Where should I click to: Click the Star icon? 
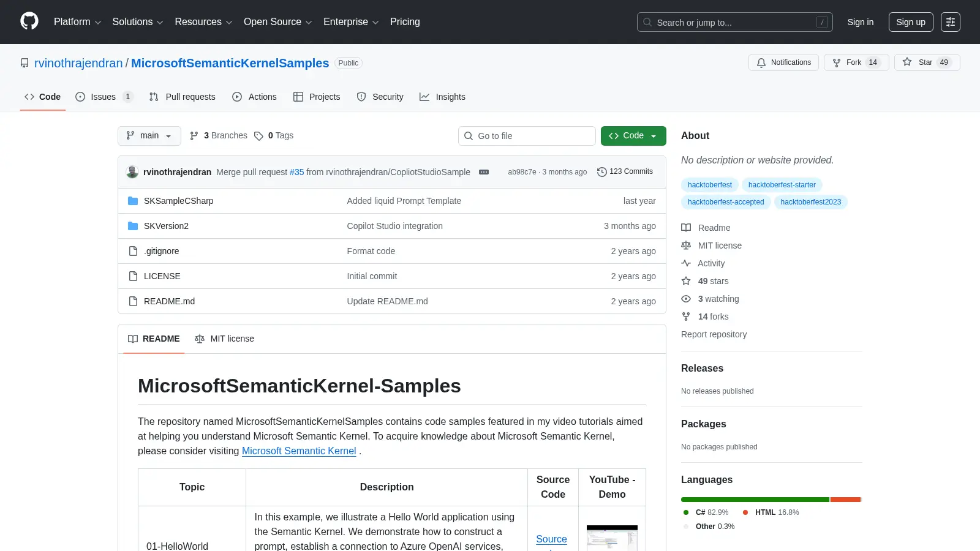[x=907, y=62]
